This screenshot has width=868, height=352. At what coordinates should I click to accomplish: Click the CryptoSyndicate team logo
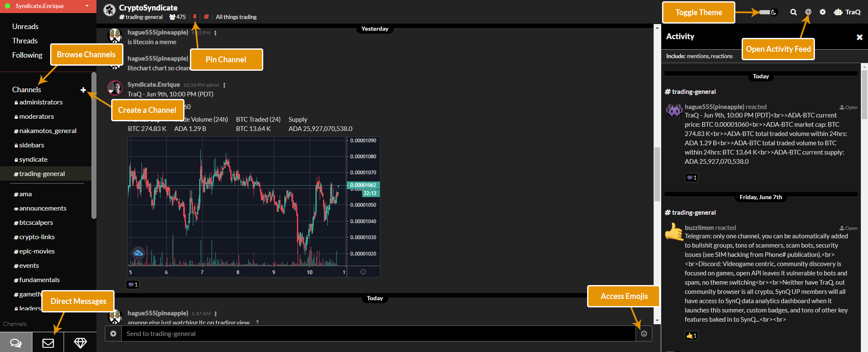click(110, 10)
